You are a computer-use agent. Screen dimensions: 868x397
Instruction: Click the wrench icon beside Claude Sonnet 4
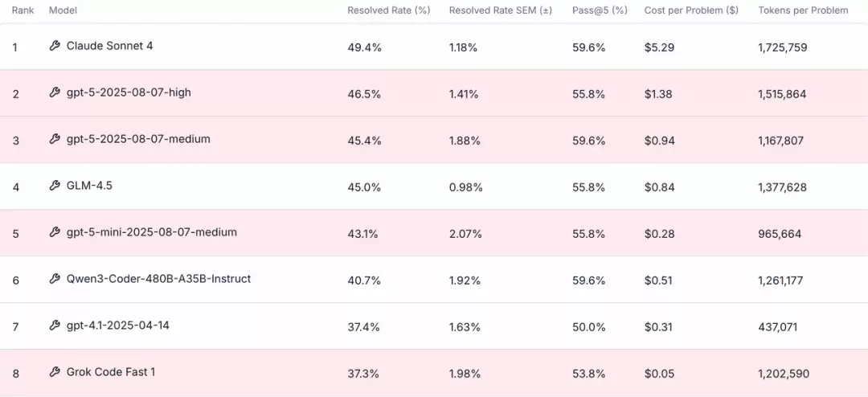click(55, 46)
